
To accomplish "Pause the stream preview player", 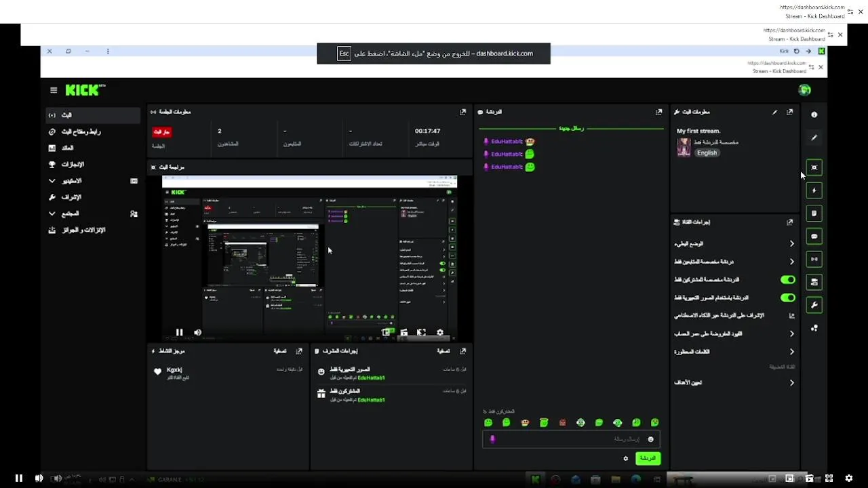I will pos(179,333).
